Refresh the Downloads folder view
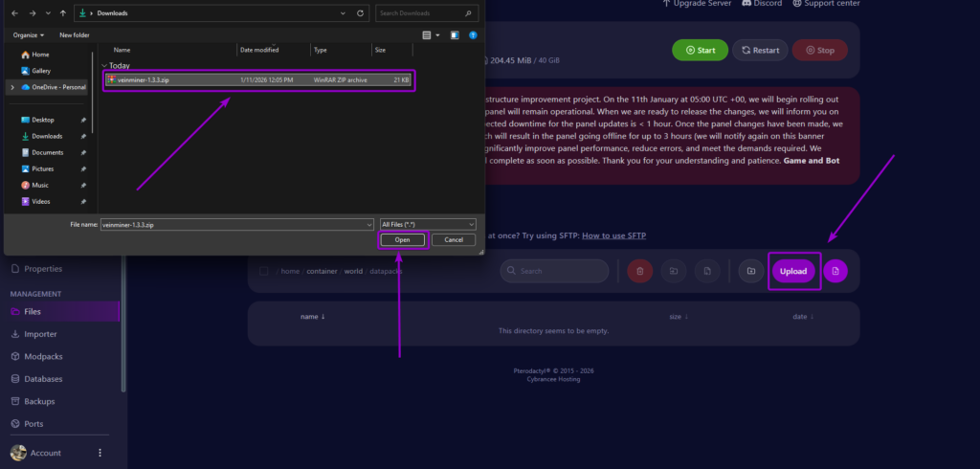Image resolution: width=980 pixels, height=469 pixels. (x=360, y=13)
